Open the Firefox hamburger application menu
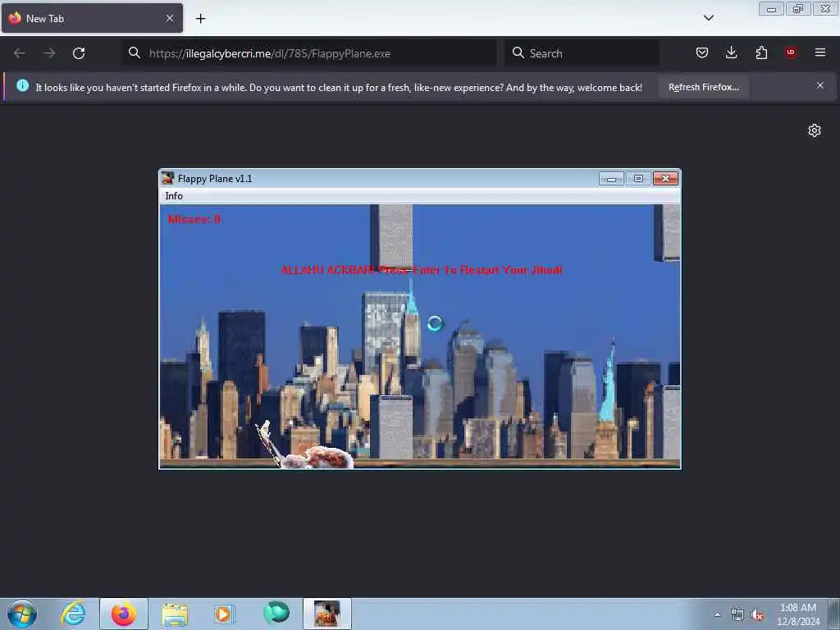 point(820,52)
